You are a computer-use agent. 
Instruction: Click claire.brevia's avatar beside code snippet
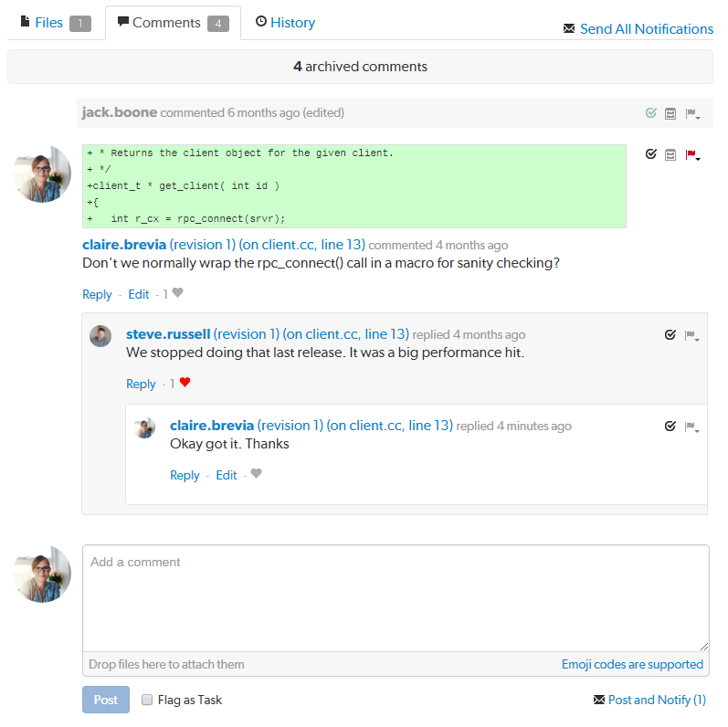point(42,174)
